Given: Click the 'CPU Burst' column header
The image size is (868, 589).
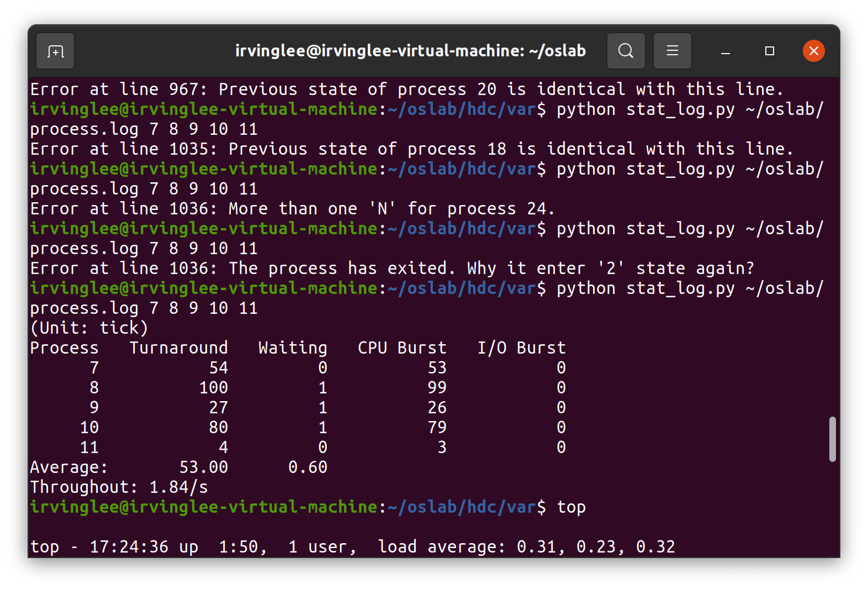Looking at the screenshot, I should click(x=402, y=348).
